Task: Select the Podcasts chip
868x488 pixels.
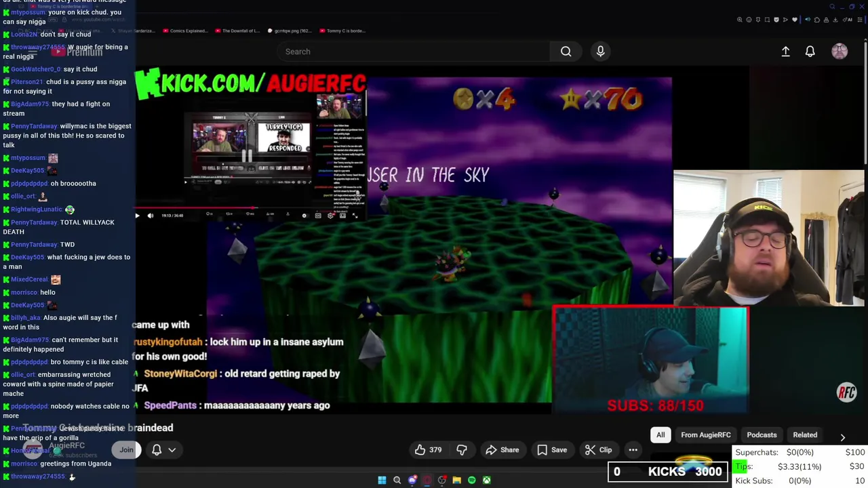Action: point(762,435)
